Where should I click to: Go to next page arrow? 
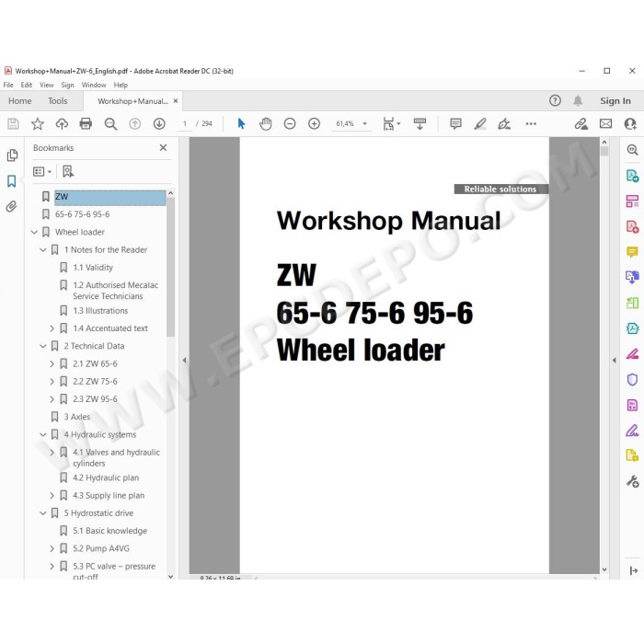click(159, 123)
